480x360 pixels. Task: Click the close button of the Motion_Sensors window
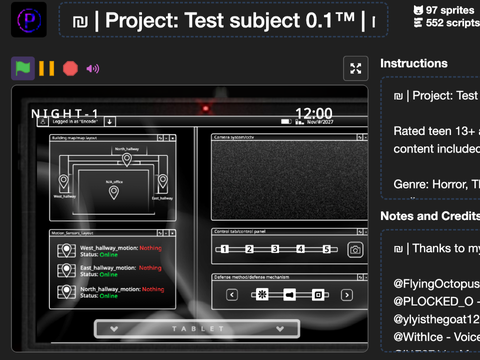coord(173,233)
